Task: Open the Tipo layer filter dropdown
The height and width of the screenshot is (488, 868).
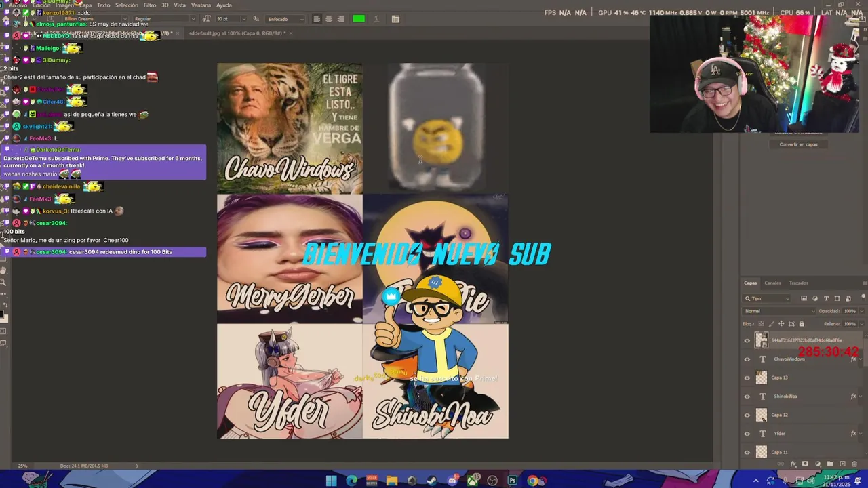Action: pos(768,298)
